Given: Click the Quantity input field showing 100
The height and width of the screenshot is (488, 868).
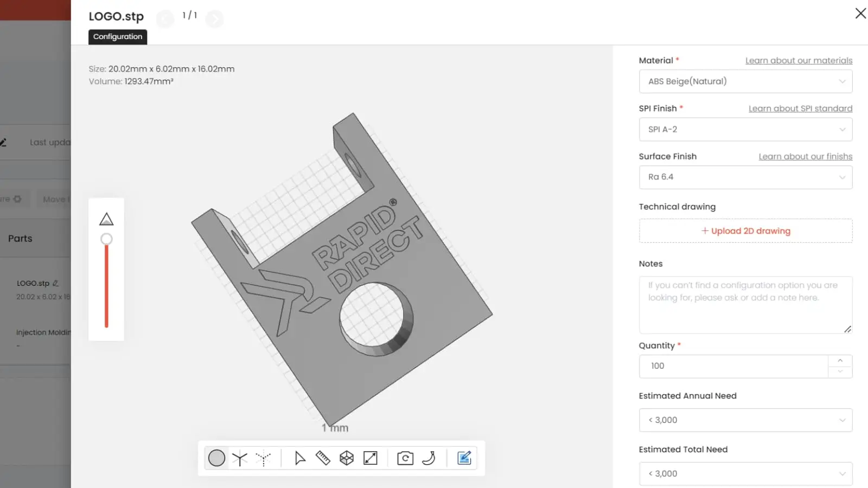Looking at the screenshot, I should (x=733, y=367).
